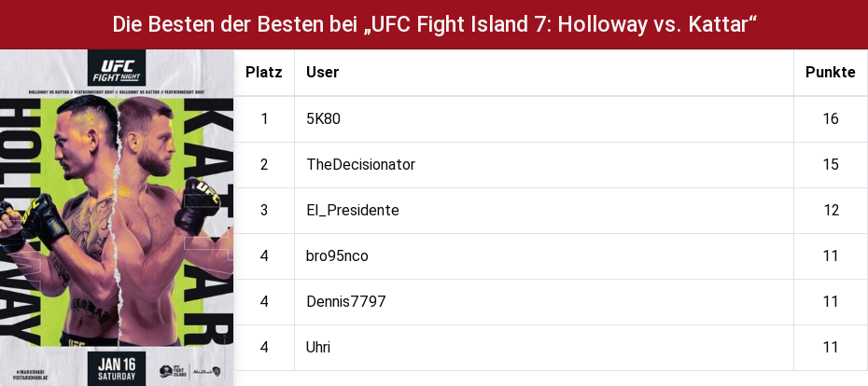Click the Uhri username
This screenshot has width=868, height=386.
coord(318,347)
